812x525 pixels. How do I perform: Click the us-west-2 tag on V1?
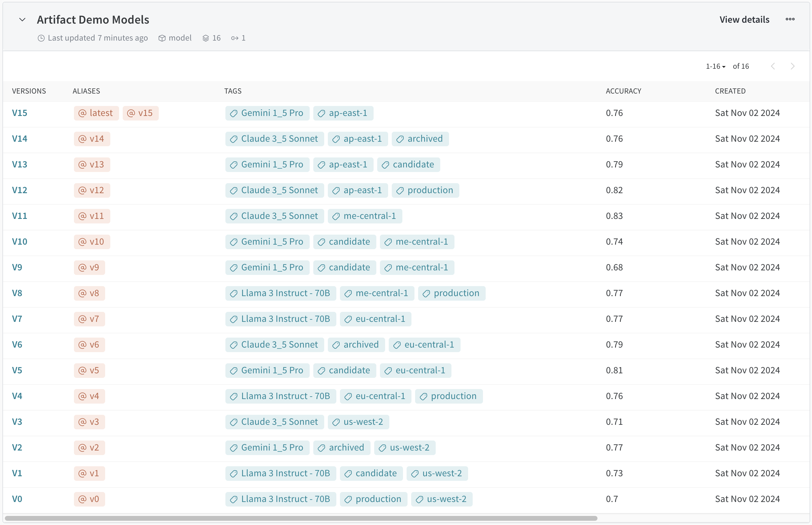coord(437,474)
